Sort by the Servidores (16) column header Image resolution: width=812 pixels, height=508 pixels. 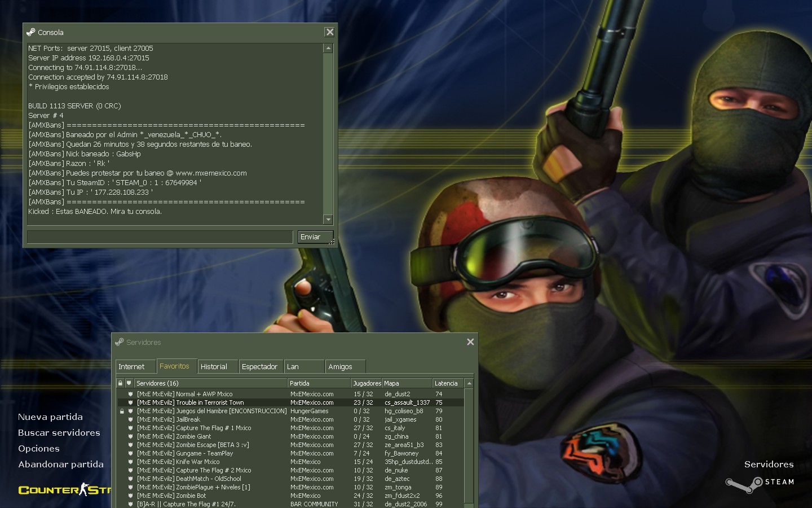[211, 383]
